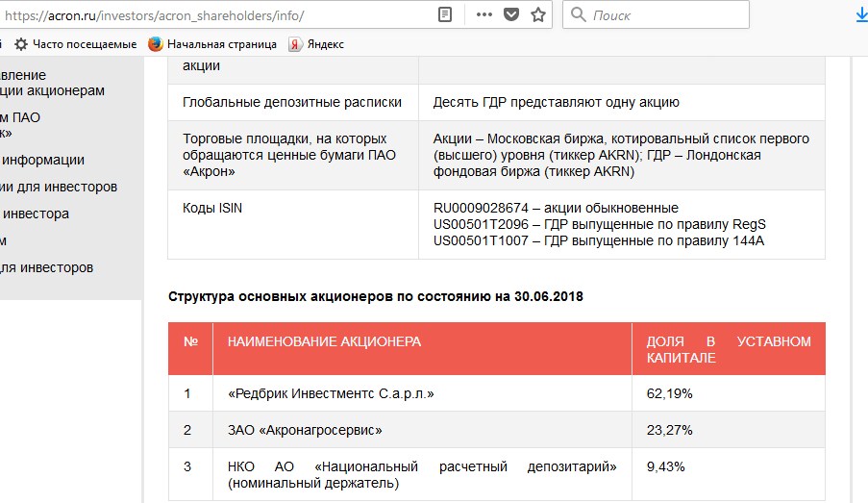Open sidebar item ending 'информации'

click(x=43, y=160)
